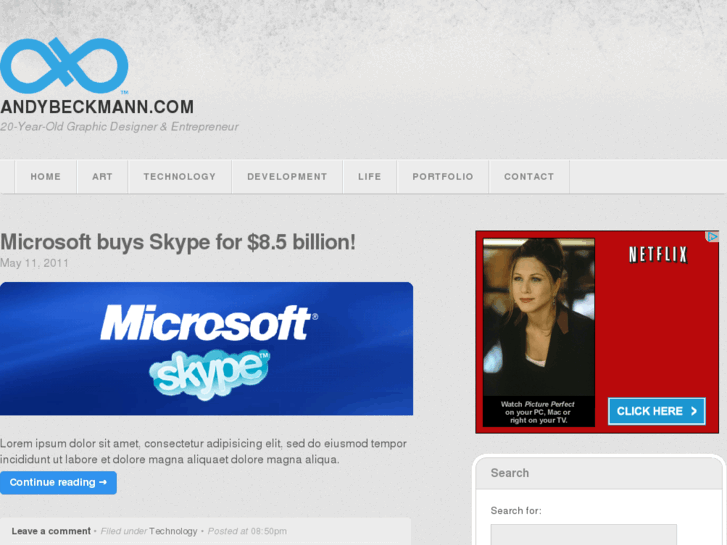
Task: Open the Development menu item
Action: pyautogui.click(x=287, y=177)
